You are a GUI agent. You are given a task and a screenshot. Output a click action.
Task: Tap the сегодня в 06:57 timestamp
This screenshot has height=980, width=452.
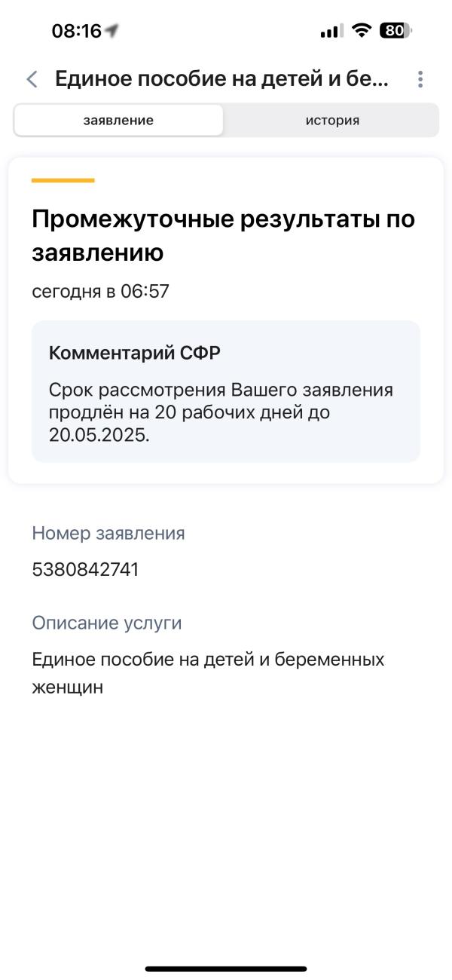(100, 291)
